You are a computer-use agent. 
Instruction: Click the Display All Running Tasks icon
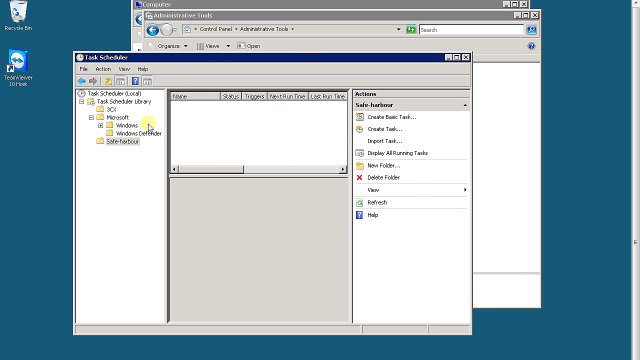click(360, 153)
